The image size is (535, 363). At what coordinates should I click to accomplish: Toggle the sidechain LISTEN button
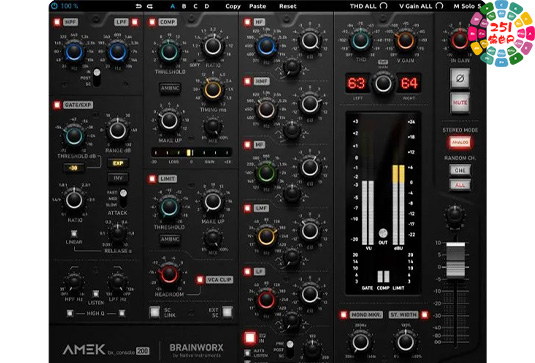click(96, 294)
